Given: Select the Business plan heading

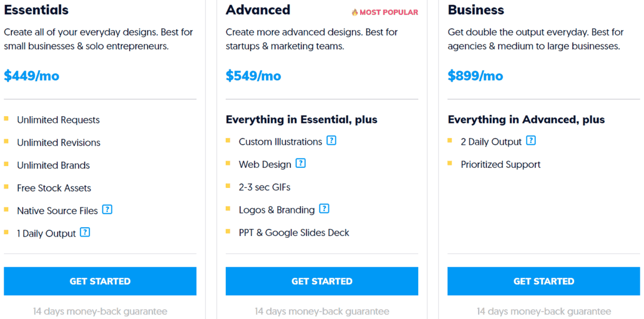Looking at the screenshot, I should [x=476, y=9].
